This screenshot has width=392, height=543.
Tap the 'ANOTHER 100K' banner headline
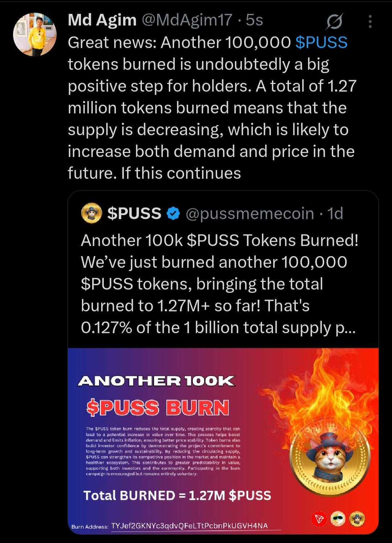pyautogui.click(x=156, y=381)
